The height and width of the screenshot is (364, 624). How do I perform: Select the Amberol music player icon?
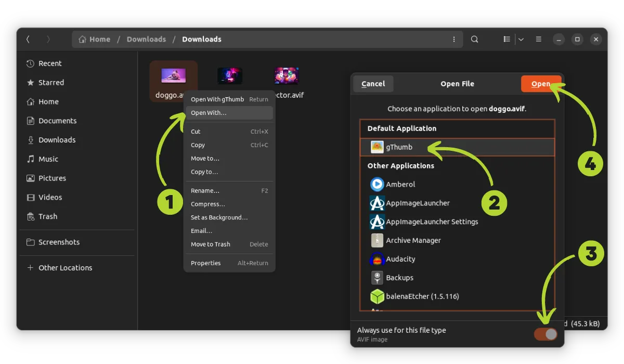click(376, 184)
